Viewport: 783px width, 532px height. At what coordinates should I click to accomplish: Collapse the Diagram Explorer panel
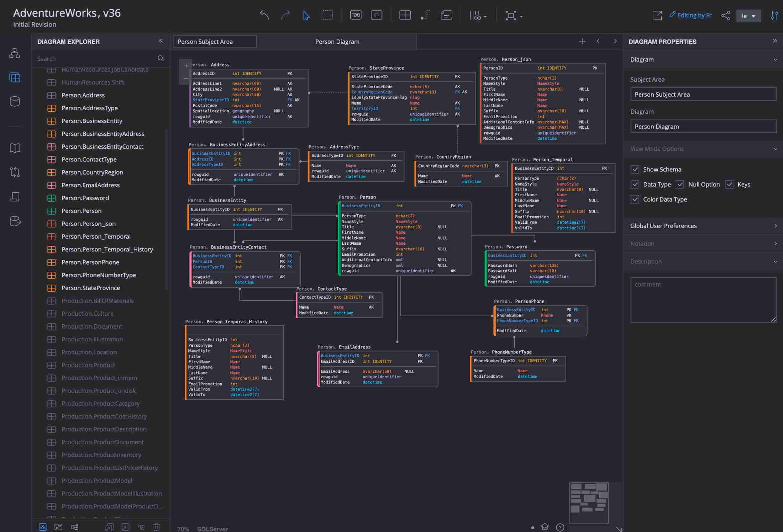(x=161, y=41)
